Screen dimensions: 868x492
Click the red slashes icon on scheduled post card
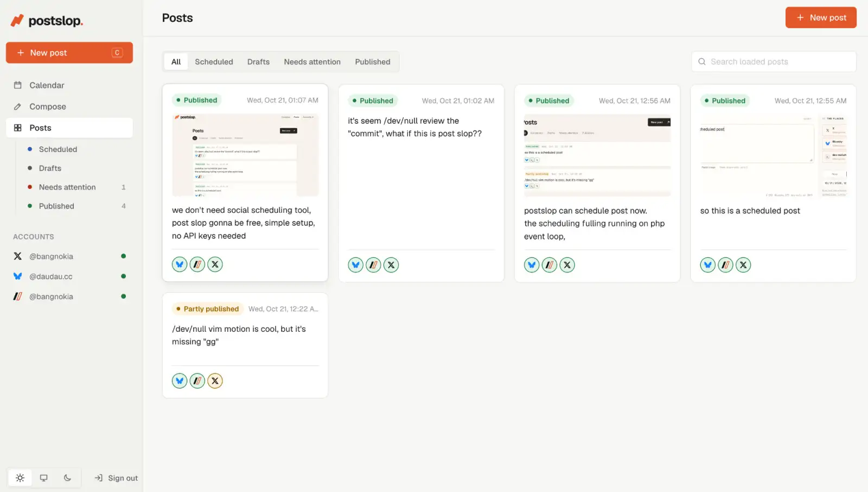(725, 265)
